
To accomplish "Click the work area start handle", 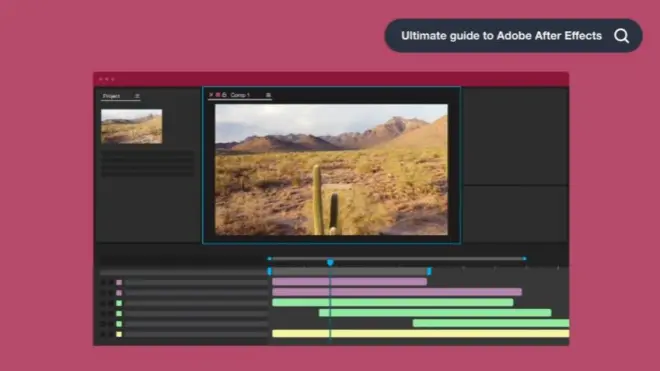I will pos(269,272).
